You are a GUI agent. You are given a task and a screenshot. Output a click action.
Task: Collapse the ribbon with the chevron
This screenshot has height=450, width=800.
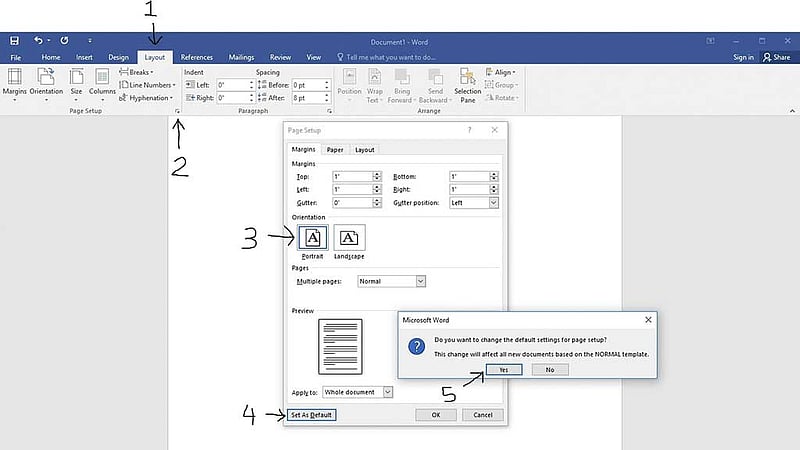tap(792, 111)
